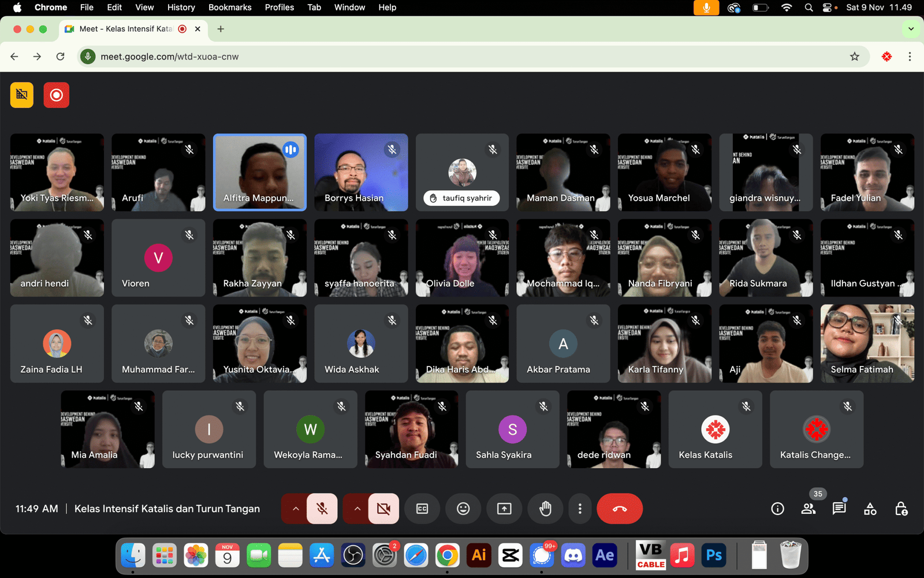Click the yellow extension button at top left
The image size is (924, 578).
pos(22,95)
